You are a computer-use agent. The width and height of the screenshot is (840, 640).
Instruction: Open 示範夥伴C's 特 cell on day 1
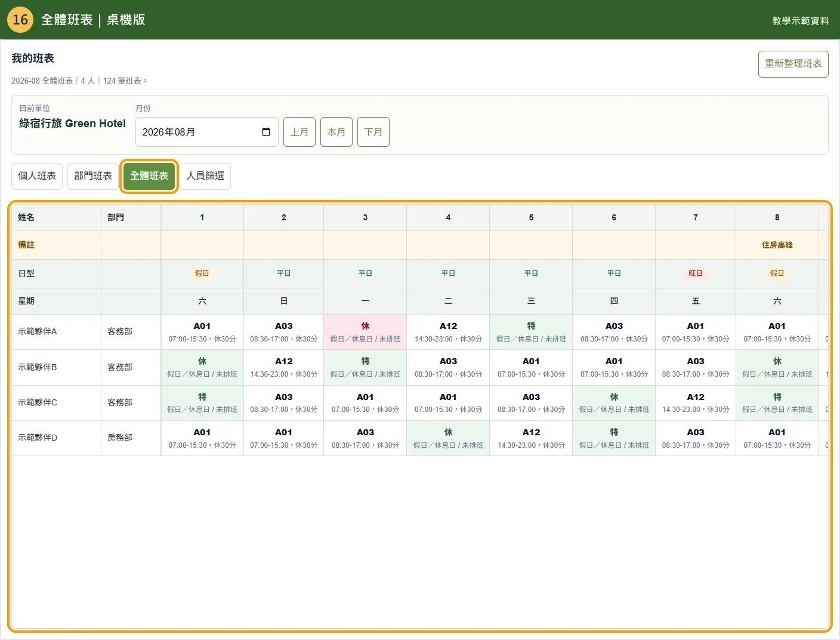202,403
